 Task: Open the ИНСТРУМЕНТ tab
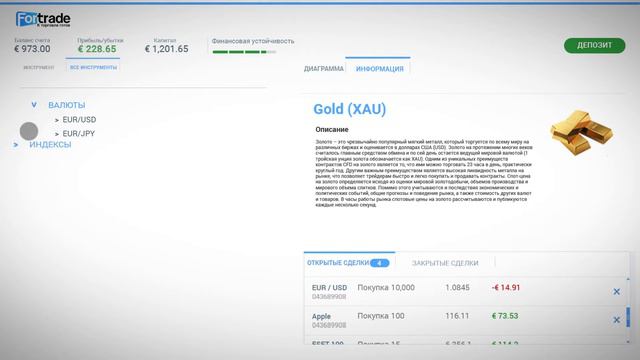point(39,67)
